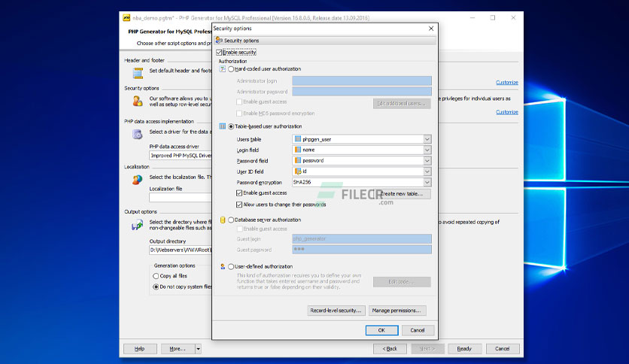Click the phpgen_user table icon in Users table
Viewport: 629px width, 364px height.
(298, 139)
